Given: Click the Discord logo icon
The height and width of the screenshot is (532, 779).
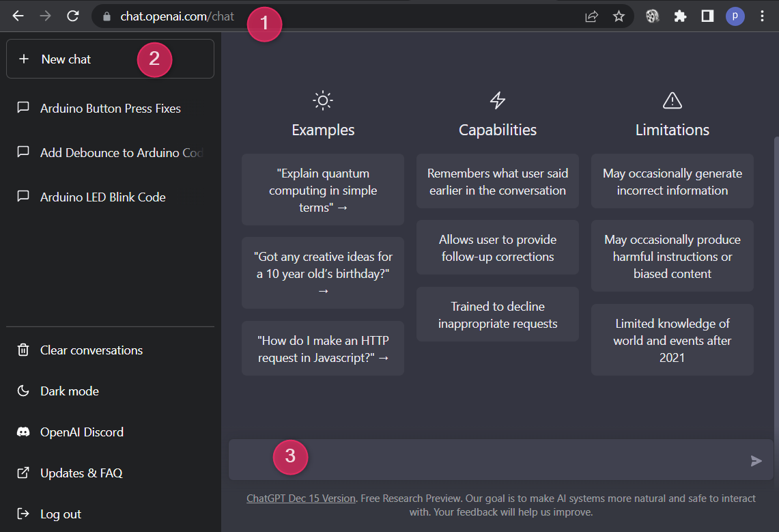Looking at the screenshot, I should [x=23, y=432].
